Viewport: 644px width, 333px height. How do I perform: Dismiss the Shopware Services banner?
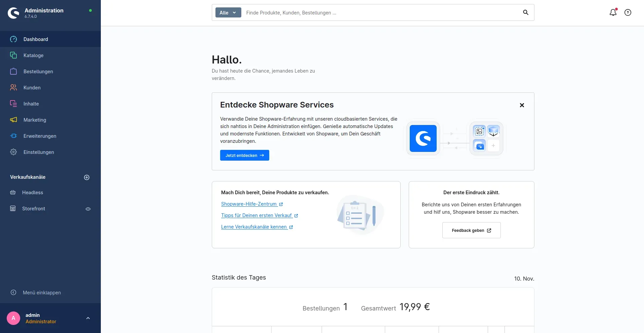(x=522, y=105)
